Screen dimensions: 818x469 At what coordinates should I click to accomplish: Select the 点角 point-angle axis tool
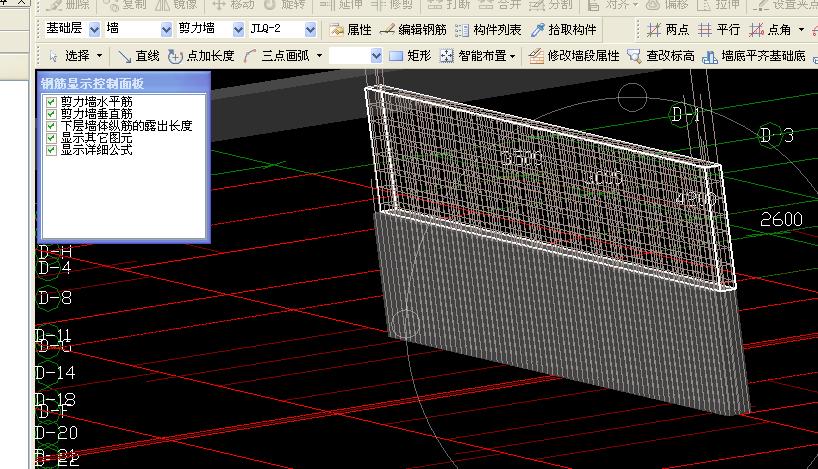(770, 30)
